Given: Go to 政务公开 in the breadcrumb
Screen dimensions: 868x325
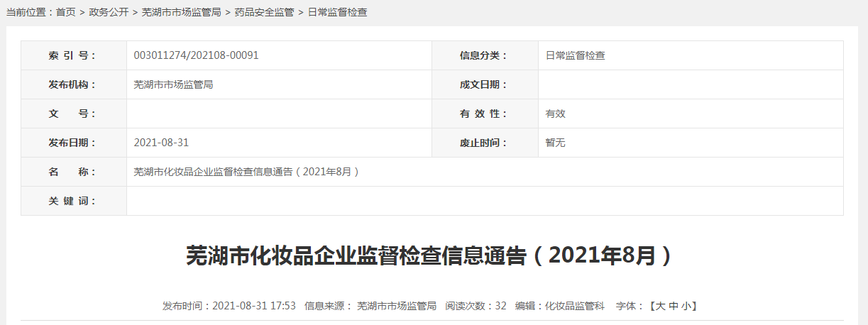Looking at the screenshot, I should (109, 13).
